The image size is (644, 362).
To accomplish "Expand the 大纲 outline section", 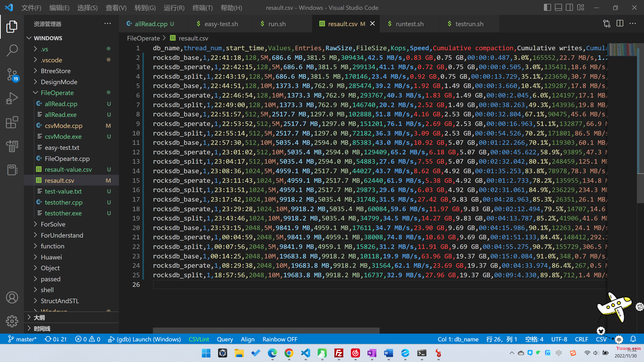I will pos(72,318).
